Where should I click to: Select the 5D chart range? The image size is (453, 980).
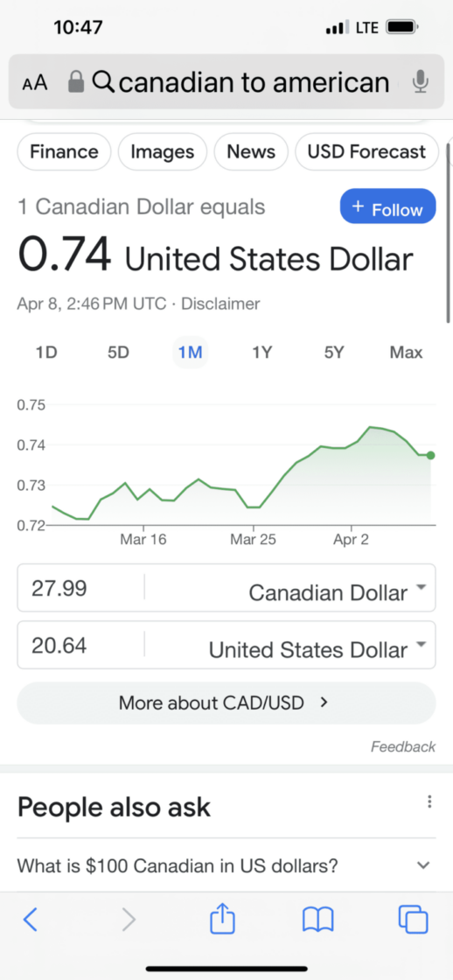point(118,353)
